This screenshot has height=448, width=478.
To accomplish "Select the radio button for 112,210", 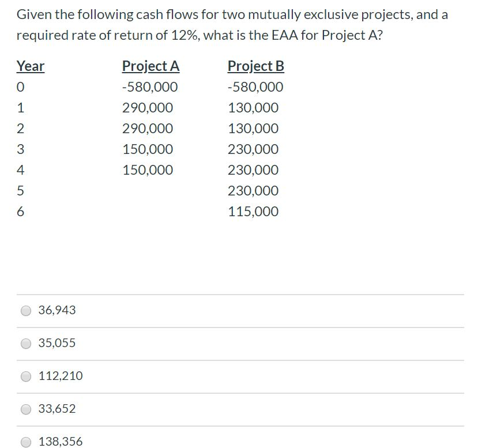I will click(x=26, y=376).
